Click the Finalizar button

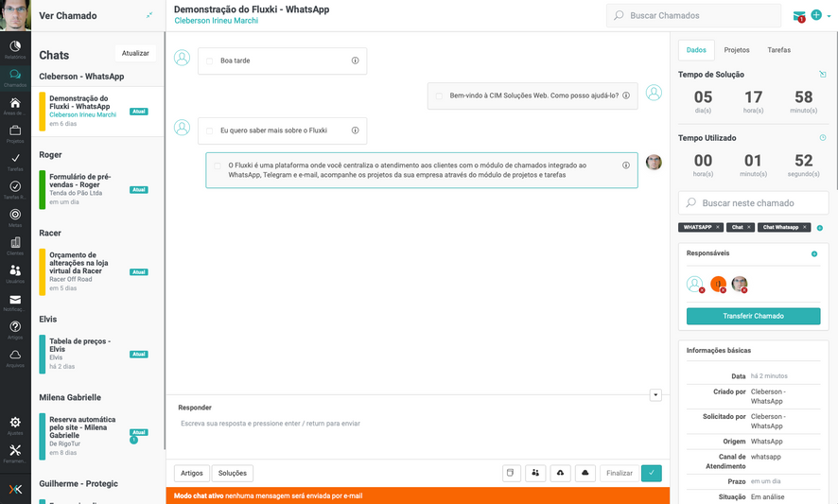click(x=620, y=473)
